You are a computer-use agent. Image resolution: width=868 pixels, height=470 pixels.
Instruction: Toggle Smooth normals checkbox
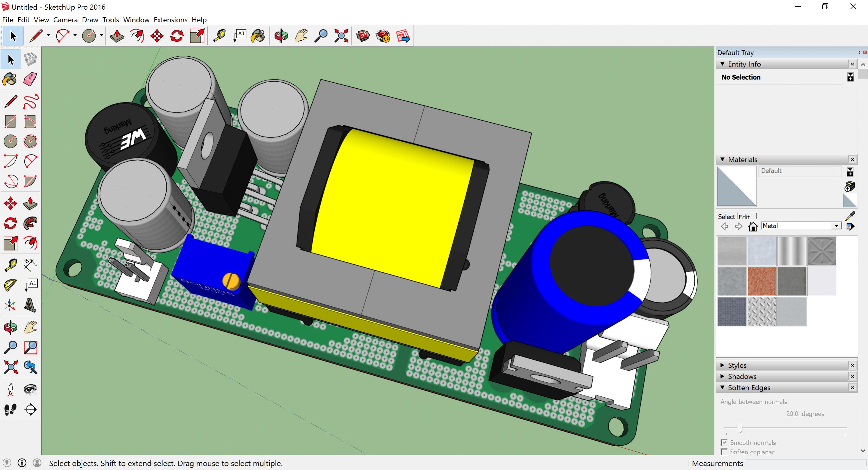pyautogui.click(x=724, y=442)
